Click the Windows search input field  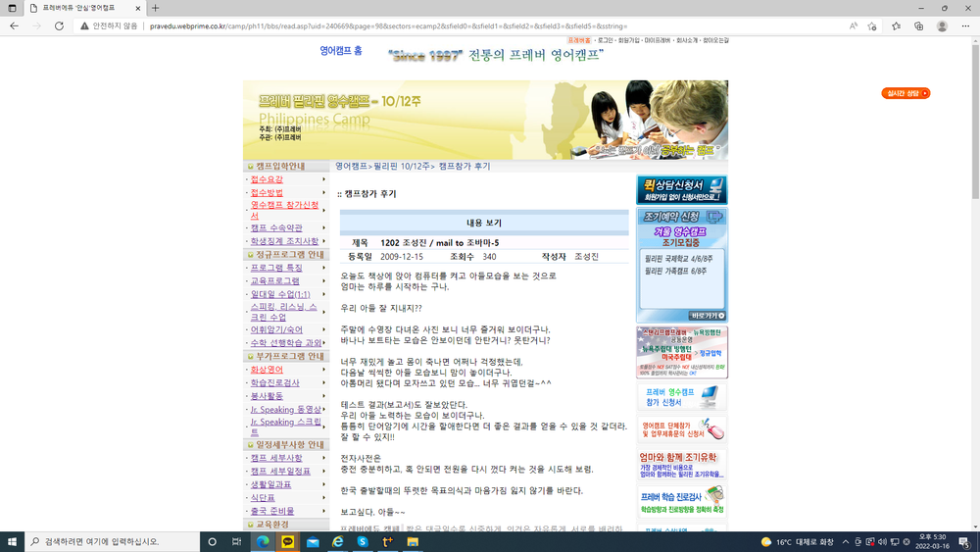coord(113,542)
